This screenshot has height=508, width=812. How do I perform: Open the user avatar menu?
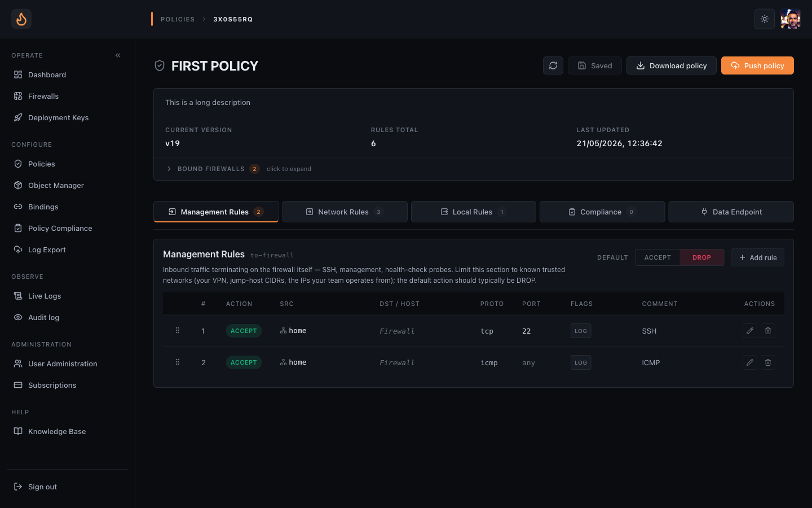pyautogui.click(x=791, y=19)
